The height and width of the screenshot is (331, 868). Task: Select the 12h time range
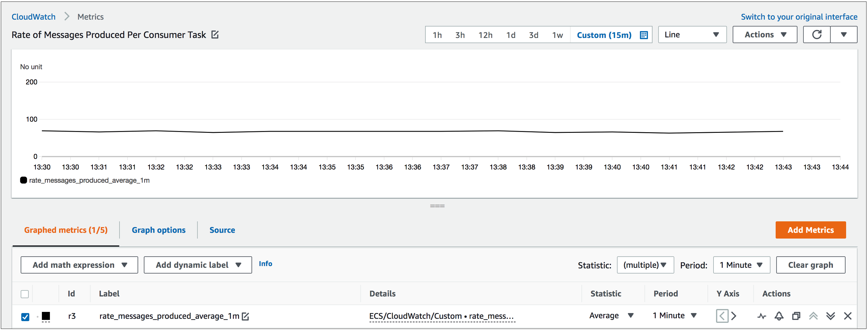[485, 35]
